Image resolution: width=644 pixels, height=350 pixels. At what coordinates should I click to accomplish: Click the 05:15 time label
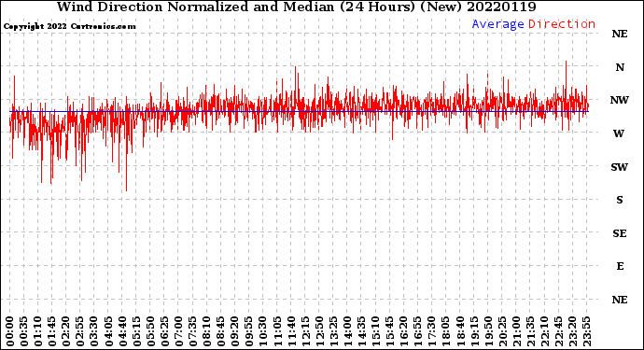tap(136, 331)
